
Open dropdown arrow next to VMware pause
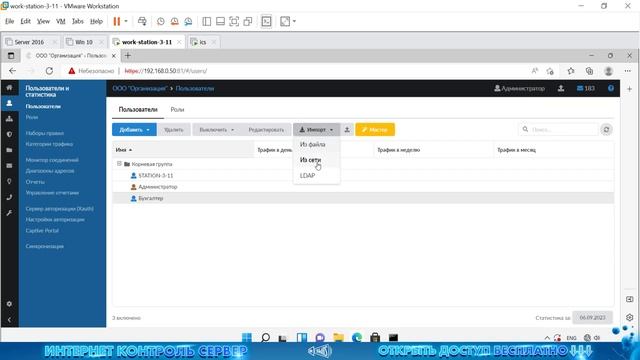tap(126, 21)
